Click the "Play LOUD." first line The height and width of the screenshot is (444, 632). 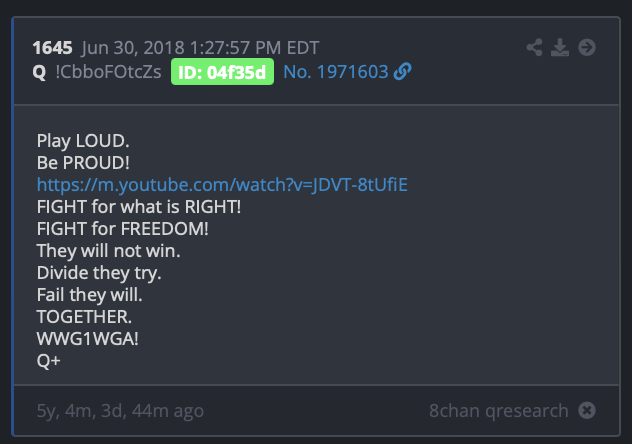coord(83,141)
